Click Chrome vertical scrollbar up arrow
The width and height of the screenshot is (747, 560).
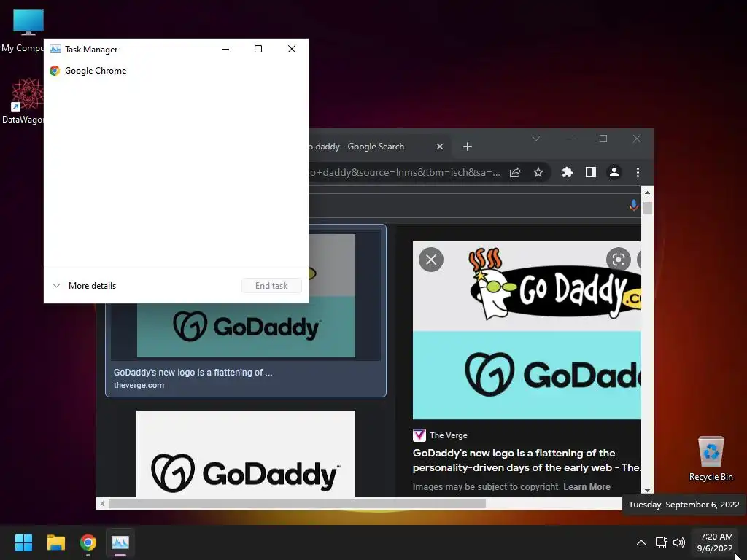[647, 192]
